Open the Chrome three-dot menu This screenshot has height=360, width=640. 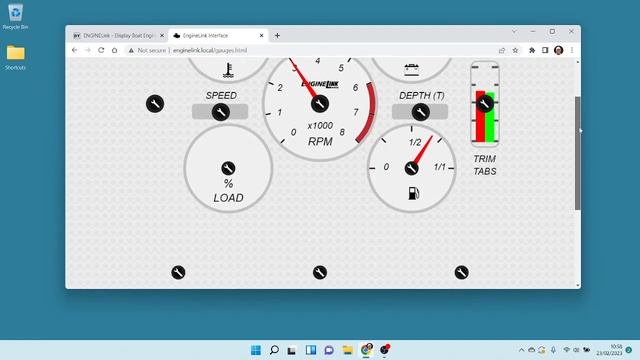572,50
